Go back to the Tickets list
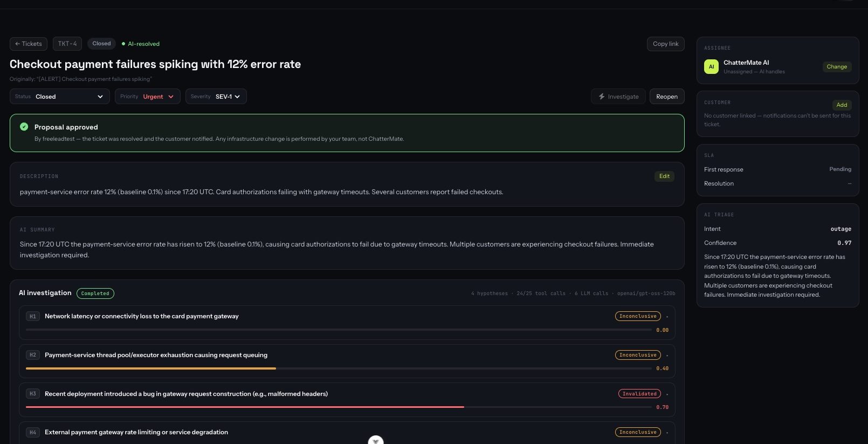868x444 pixels. [x=29, y=44]
